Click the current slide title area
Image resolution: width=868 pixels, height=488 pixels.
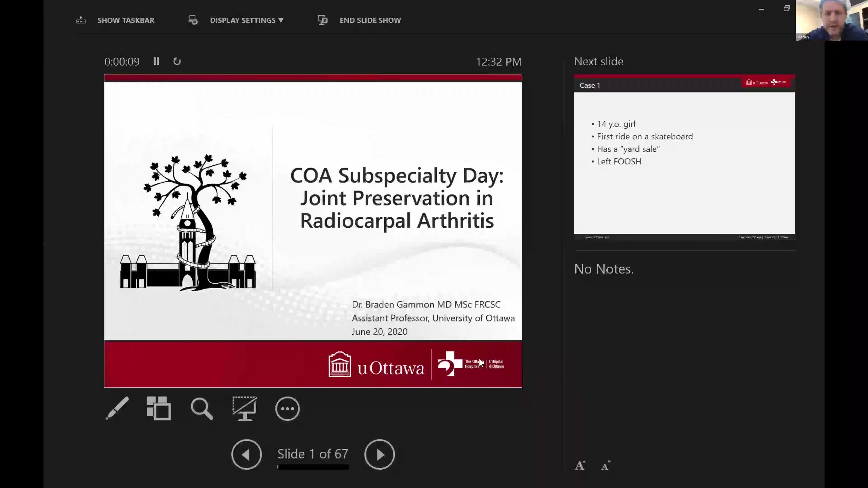397,198
